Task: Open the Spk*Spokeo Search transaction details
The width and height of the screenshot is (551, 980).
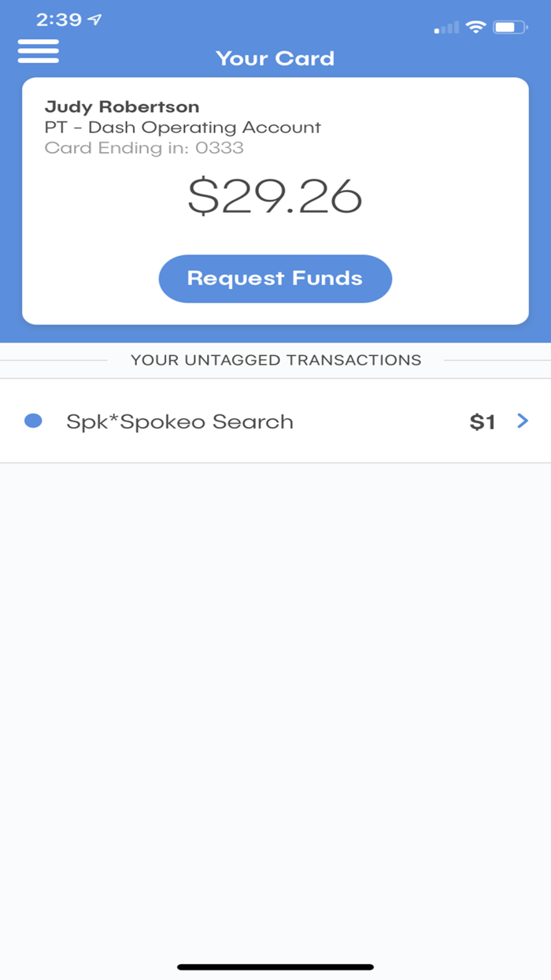Action: pos(180,421)
